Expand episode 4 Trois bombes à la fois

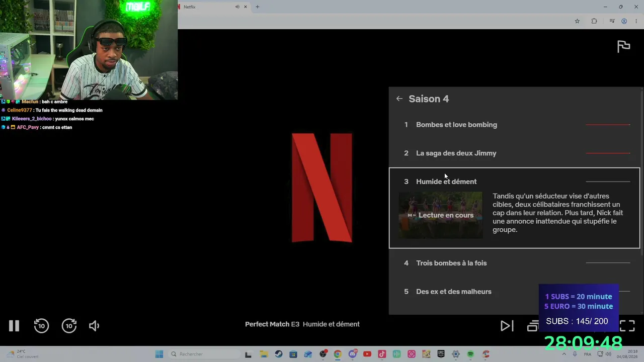(x=514, y=263)
